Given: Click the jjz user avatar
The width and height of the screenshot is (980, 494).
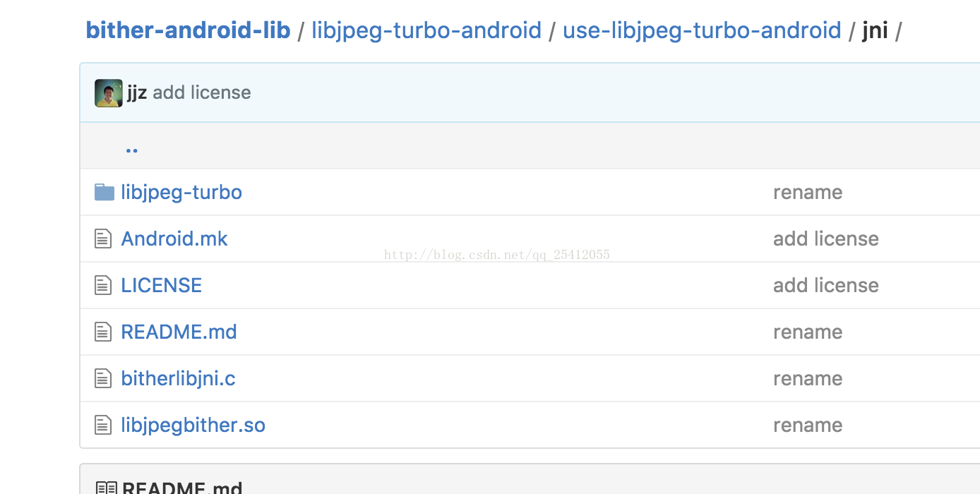Looking at the screenshot, I should pyautogui.click(x=109, y=93).
